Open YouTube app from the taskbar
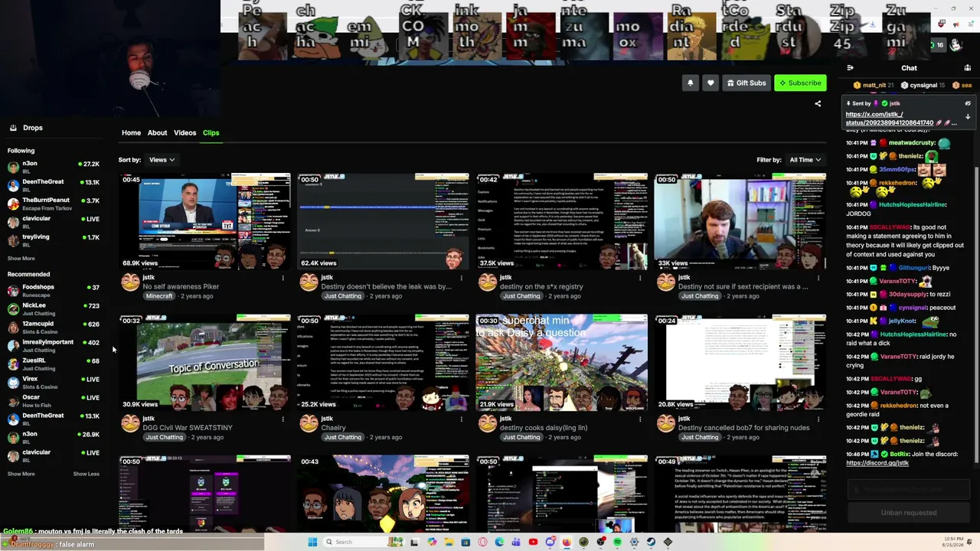 (533, 542)
